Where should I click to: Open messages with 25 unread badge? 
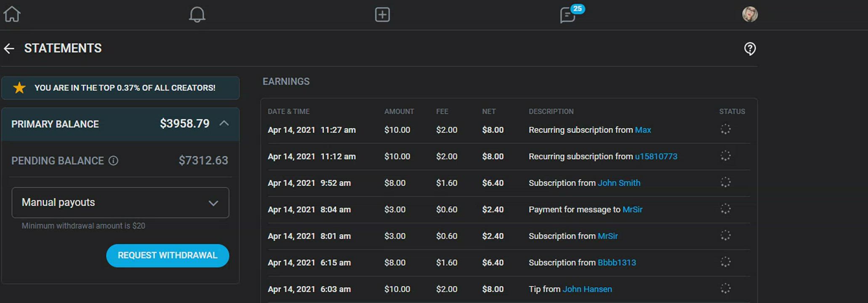[x=568, y=15]
